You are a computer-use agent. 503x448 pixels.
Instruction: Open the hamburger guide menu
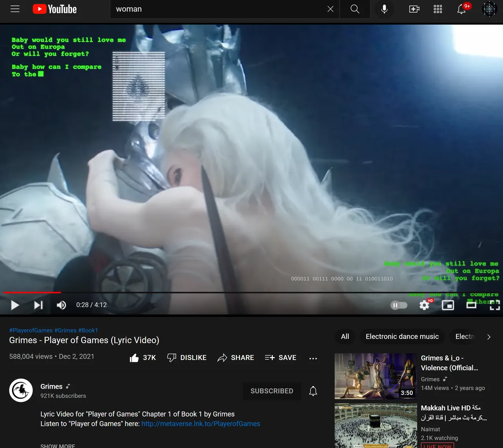(15, 9)
